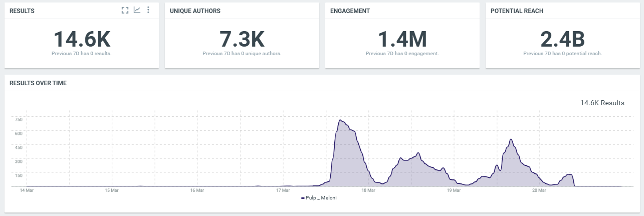
Task: Click the 14.6K Results total above chart
Action: pyautogui.click(x=602, y=103)
